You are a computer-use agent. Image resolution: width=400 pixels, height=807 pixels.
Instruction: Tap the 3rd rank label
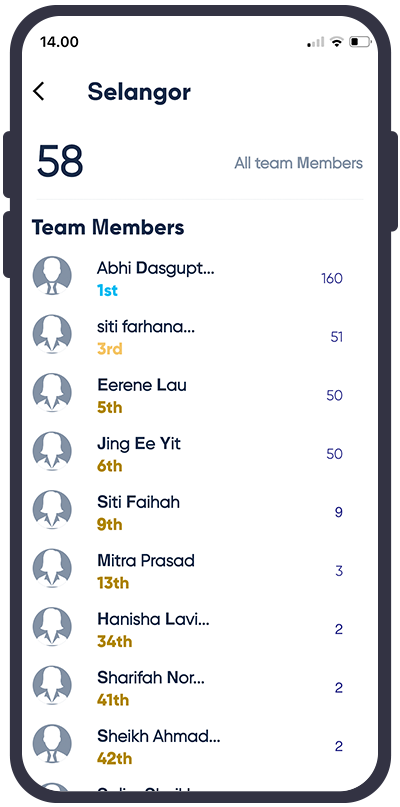click(110, 349)
